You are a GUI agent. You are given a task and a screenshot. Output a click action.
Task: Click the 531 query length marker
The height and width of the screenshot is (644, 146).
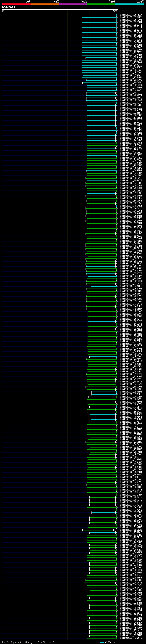pos(115,11)
